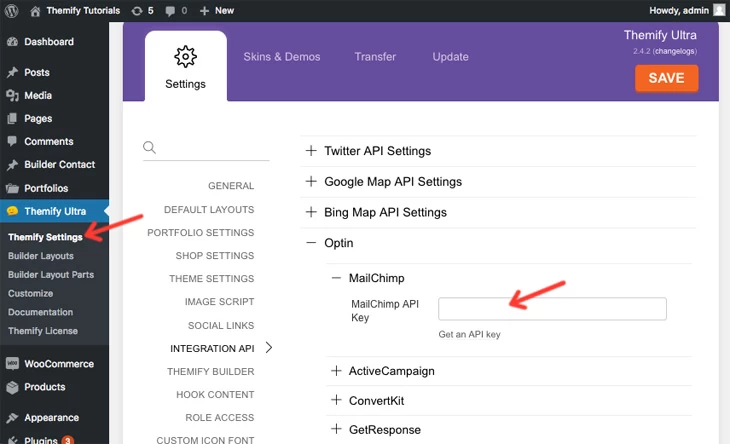This screenshot has width=730, height=444.
Task: Open CUSTOM ICON FONT section
Action: click(x=205, y=439)
